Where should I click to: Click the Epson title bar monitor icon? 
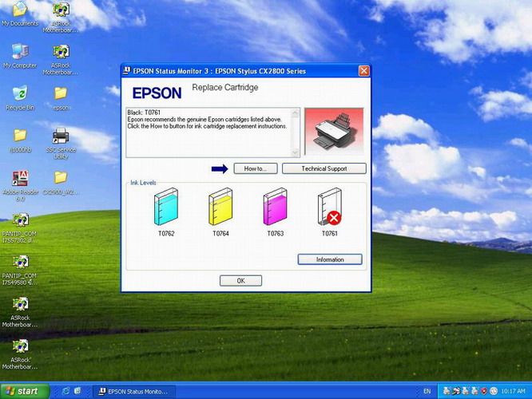coord(127,70)
